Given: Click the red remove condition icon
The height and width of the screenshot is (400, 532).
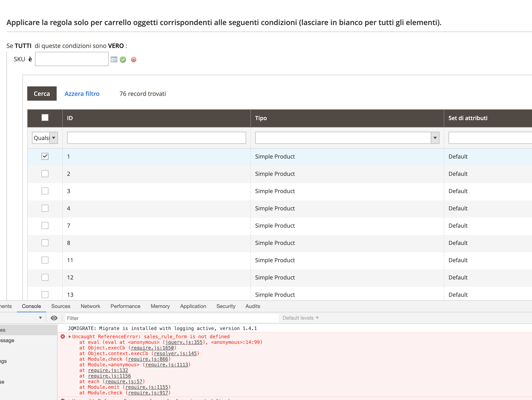Looking at the screenshot, I should pyautogui.click(x=134, y=60).
